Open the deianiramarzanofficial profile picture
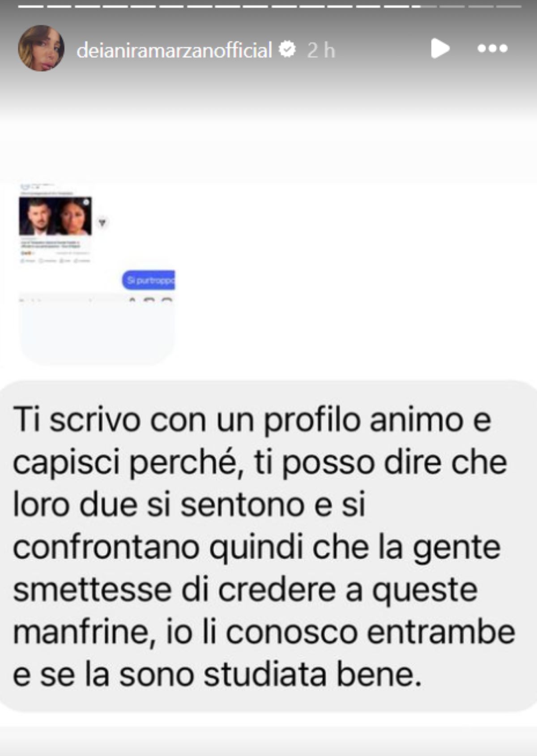Screen dimensions: 537x756 pyautogui.click(x=41, y=48)
